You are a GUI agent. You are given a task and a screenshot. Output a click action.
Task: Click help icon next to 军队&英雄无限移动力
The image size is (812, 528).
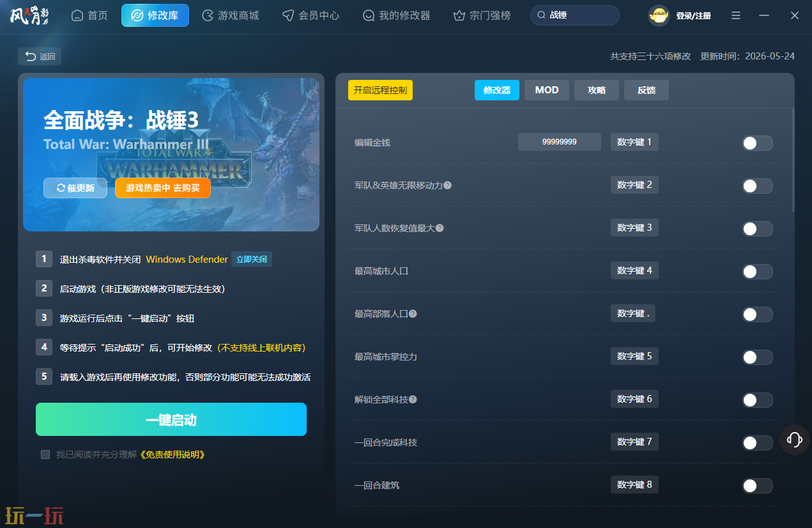point(447,185)
